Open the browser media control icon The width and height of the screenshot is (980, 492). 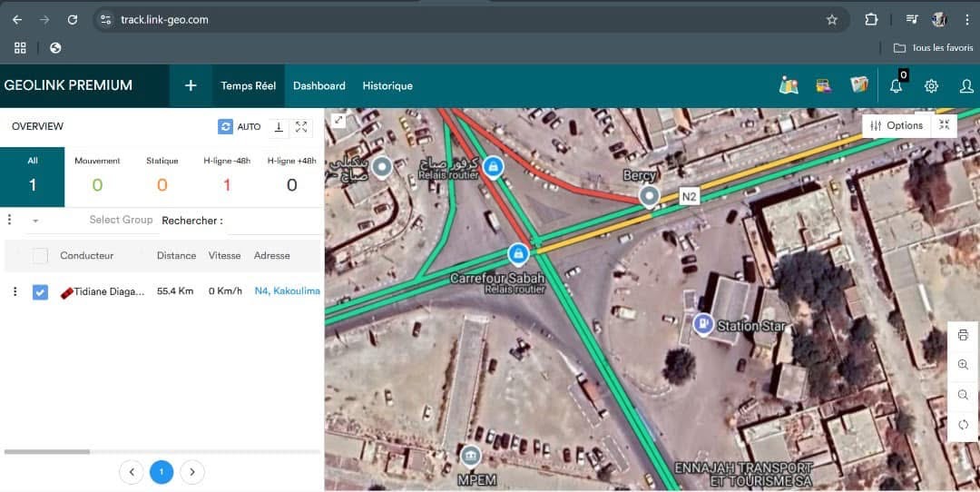coord(912,19)
